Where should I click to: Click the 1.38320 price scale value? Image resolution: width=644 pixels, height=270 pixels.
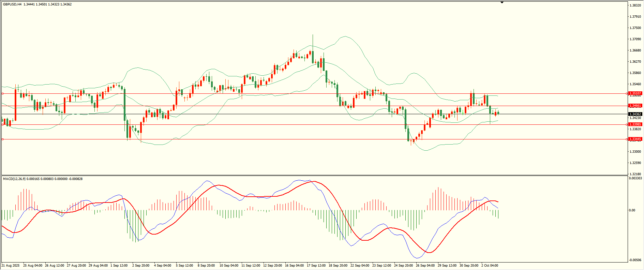[x=635, y=5]
